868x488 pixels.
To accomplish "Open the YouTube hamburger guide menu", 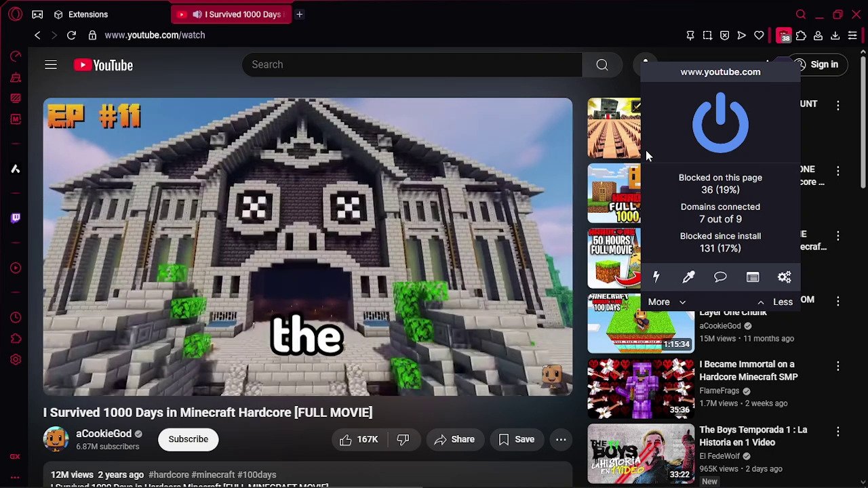I will (51, 65).
